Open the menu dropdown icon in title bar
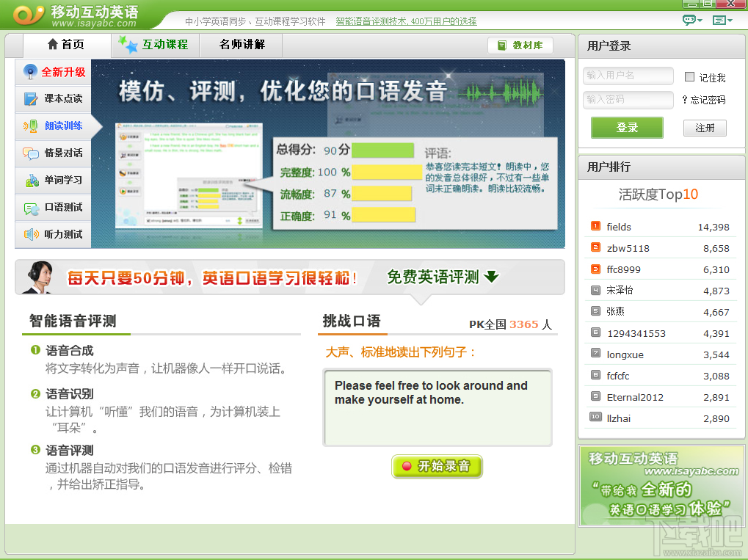748x560 pixels. pyautogui.click(x=722, y=20)
